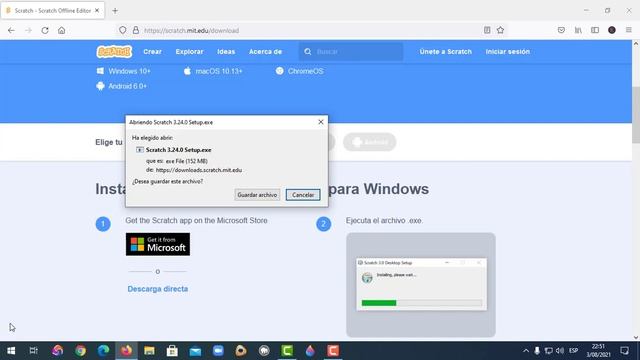Open the Crear menu item
Image resolution: width=640 pixels, height=360 pixels.
click(152, 52)
